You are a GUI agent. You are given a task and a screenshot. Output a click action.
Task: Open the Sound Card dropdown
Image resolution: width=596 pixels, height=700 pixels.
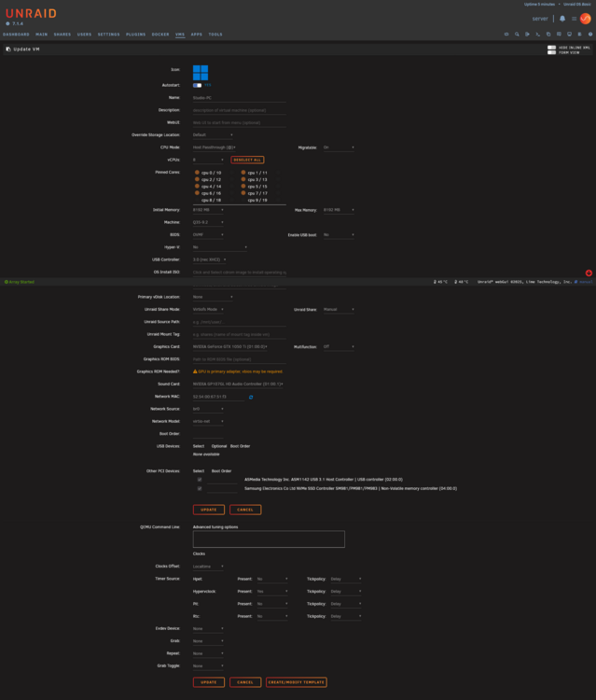click(238, 384)
